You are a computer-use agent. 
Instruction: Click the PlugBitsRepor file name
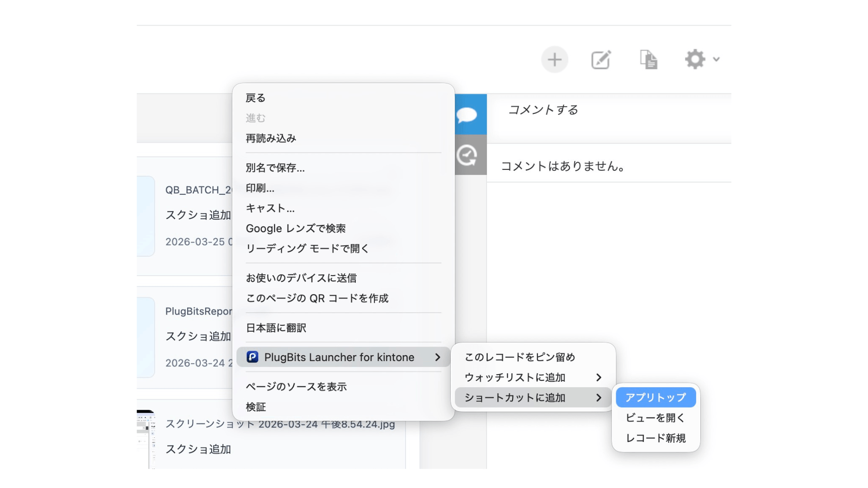(x=198, y=311)
